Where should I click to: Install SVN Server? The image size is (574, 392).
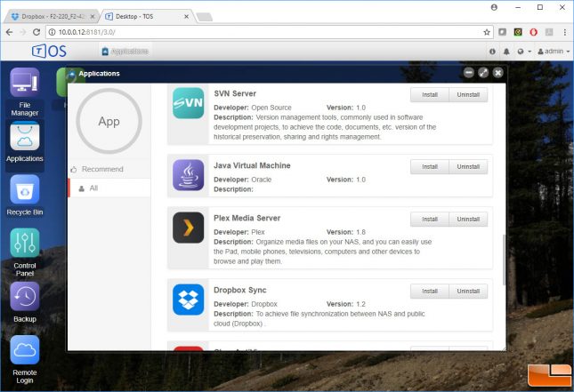(x=430, y=95)
